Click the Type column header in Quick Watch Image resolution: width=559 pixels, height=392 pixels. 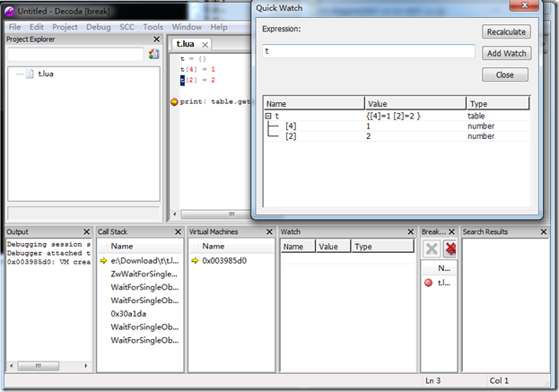tap(498, 104)
